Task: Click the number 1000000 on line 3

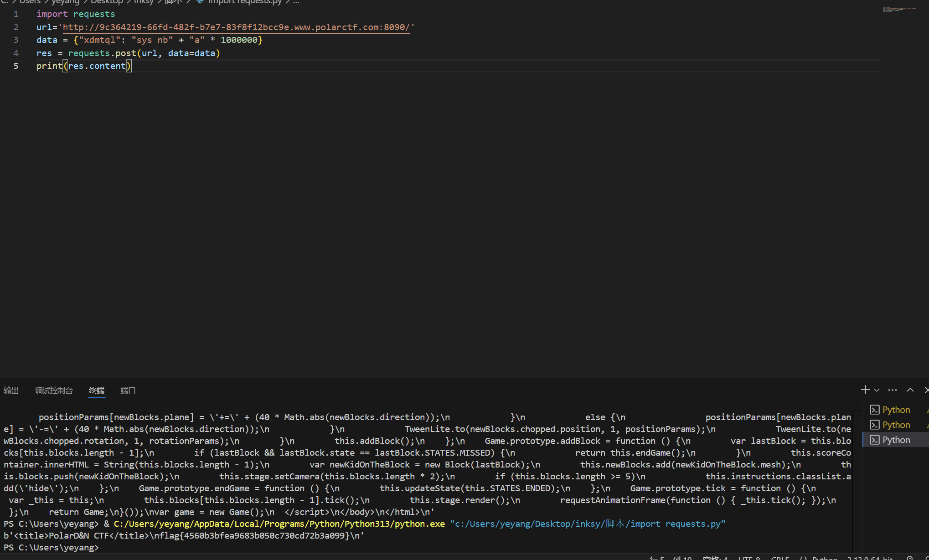Action: click(x=239, y=40)
